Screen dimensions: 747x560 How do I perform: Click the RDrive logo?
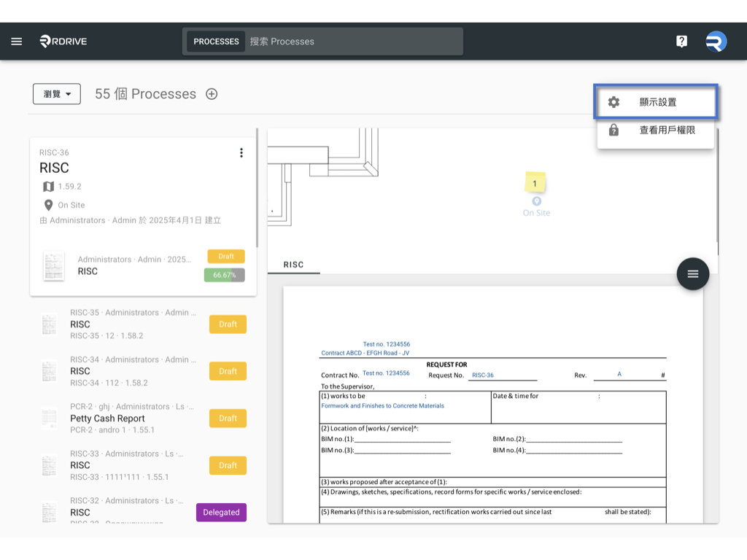(63, 42)
